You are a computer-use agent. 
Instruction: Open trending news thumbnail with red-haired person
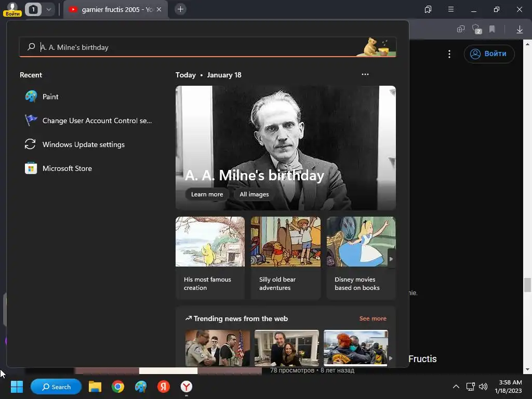[x=355, y=348]
